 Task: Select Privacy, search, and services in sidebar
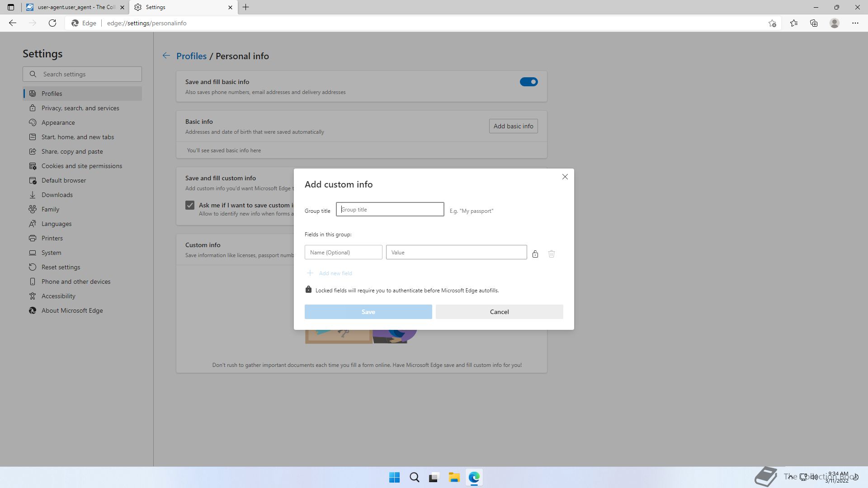point(80,108)
